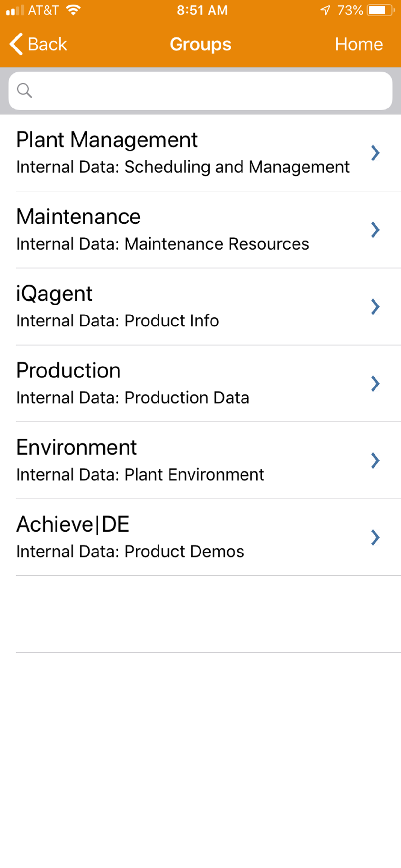The width and height of the screenshot is (401, 868).
Task: Open iQagent group using its chevron
Action: (375, 307)
